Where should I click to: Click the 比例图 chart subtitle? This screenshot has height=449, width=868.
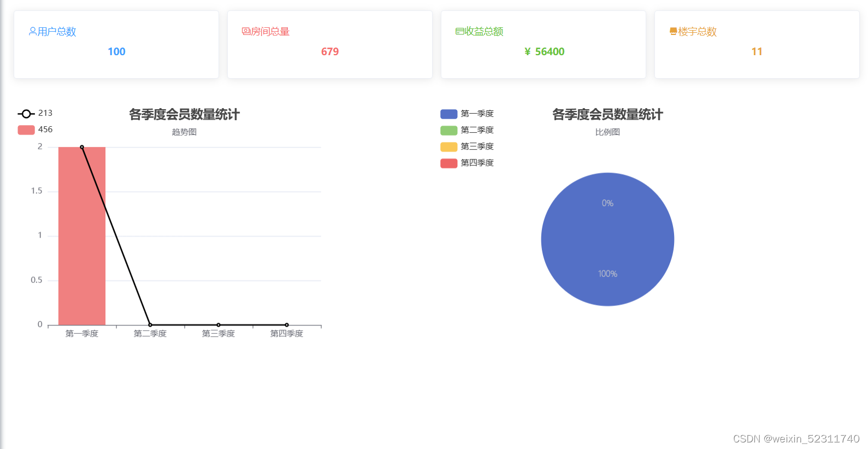tap(607, 132)
